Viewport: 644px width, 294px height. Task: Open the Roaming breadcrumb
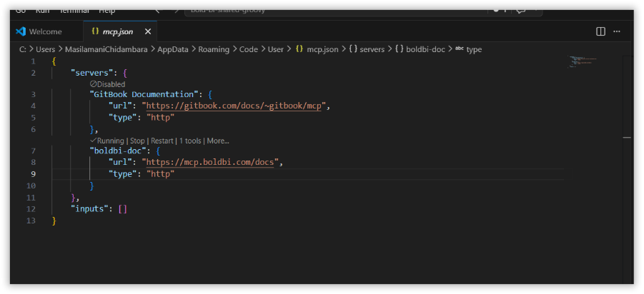(214, 49)
